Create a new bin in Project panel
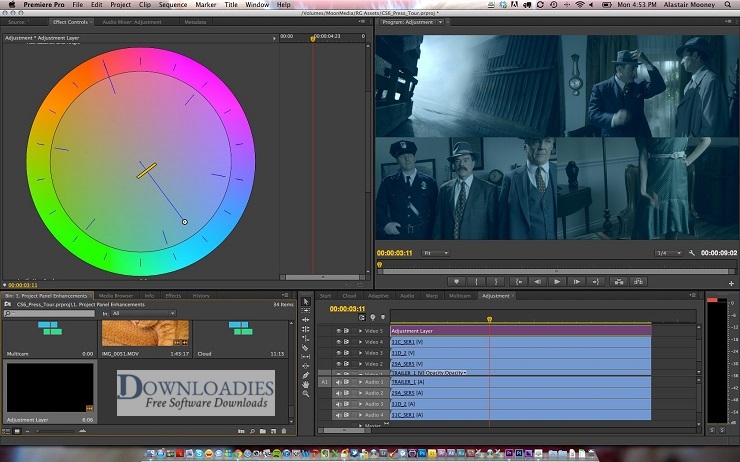Screen dimensions: 740x462 point(263,431)
